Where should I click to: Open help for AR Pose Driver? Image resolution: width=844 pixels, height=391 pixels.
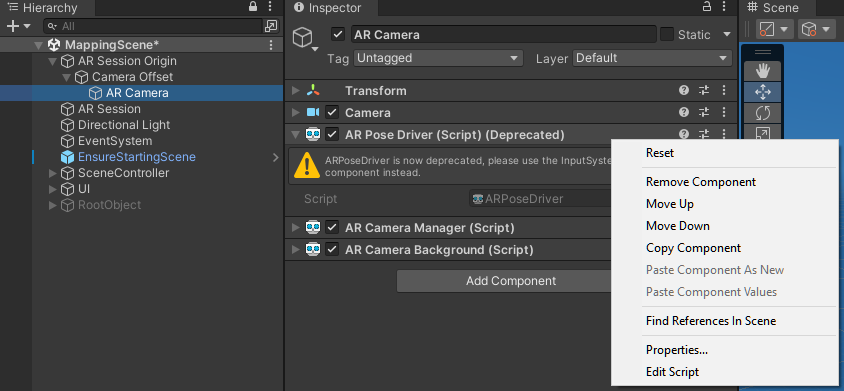(684, 135)
